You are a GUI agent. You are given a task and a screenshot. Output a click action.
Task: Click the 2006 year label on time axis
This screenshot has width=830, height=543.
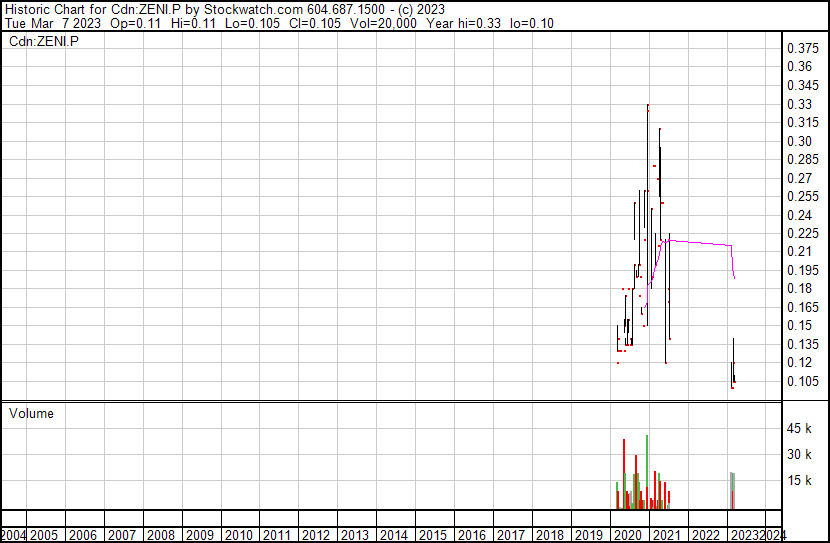click(83, 535)
